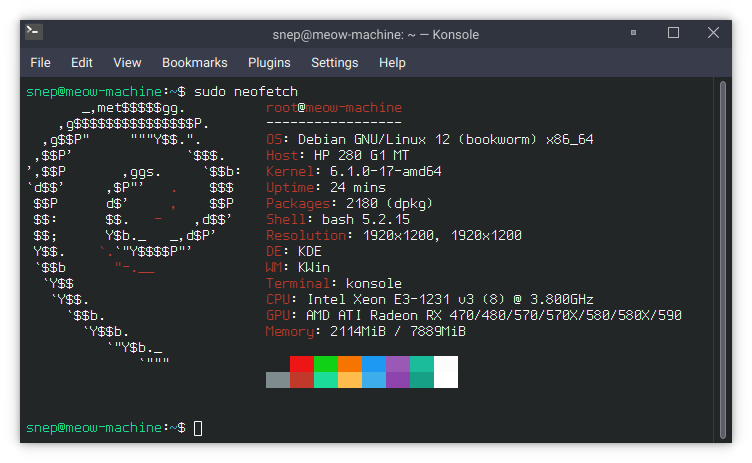Click the 'root@meow-machine' header text
The width and height of the screenshot is (752, 463).
click(334, 107)
